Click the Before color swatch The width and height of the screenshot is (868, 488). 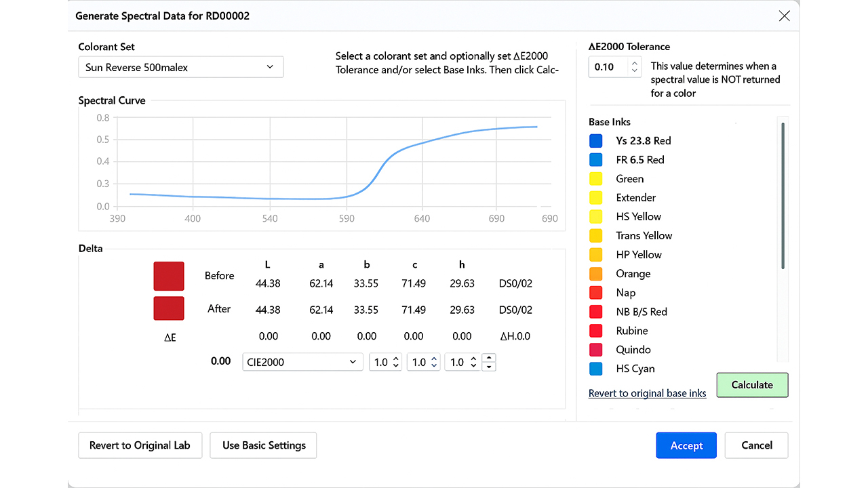[169, 276]
